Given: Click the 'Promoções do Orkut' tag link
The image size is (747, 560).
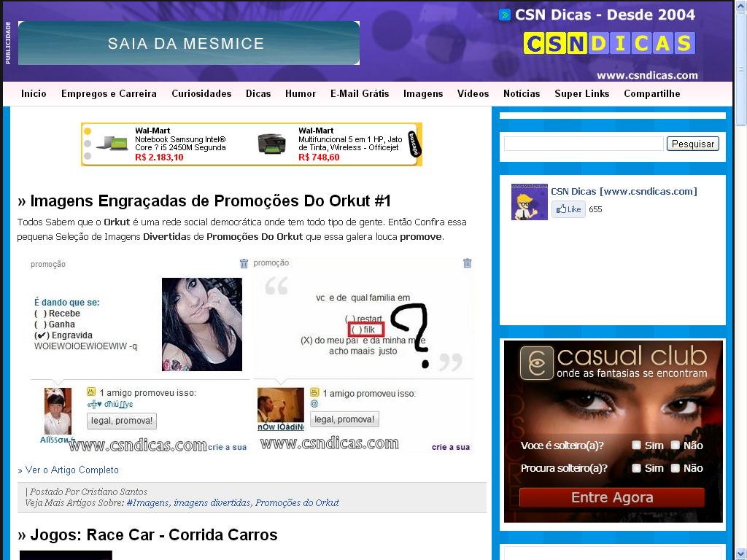Looking at the screenshot, I should (x=298, y=503).
